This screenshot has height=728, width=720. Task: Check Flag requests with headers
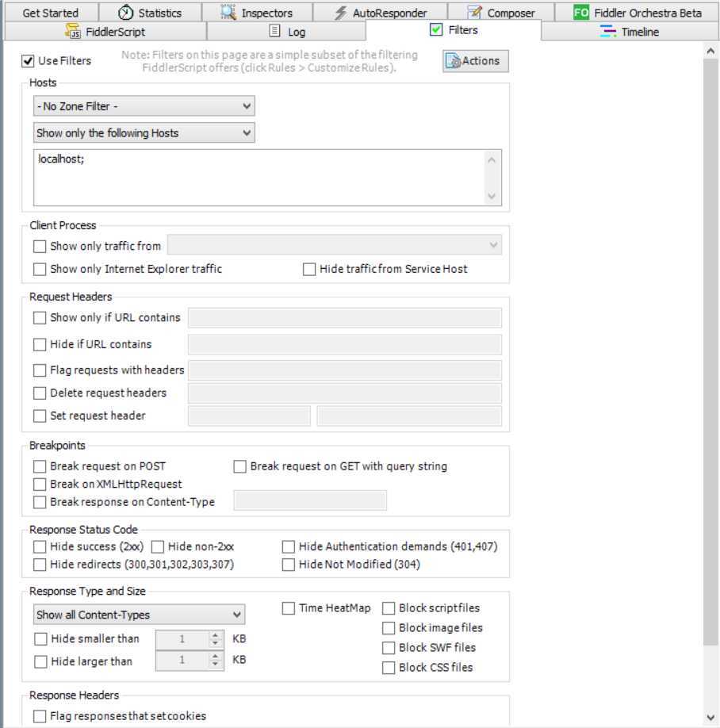pos(40,370)
